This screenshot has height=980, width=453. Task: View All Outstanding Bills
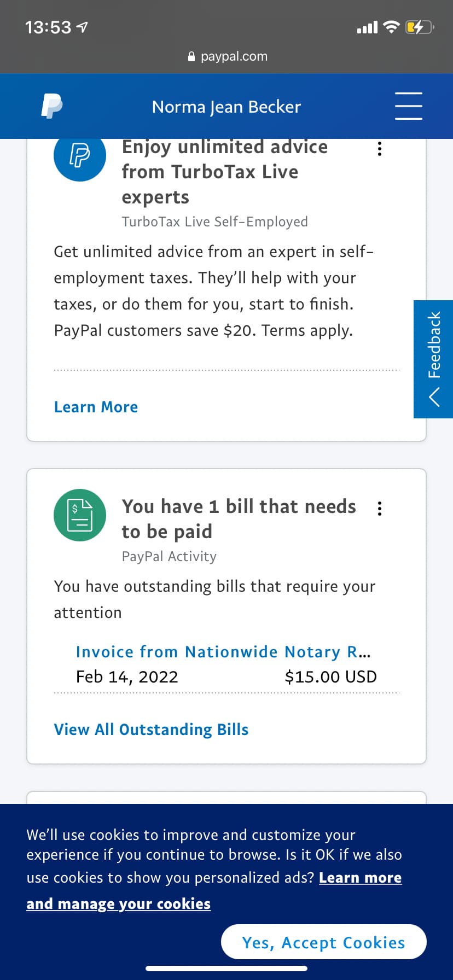pos(151,730)
